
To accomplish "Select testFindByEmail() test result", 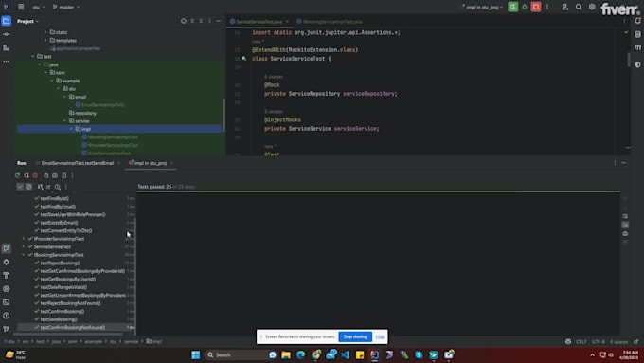I will click(x=58, y=207).
